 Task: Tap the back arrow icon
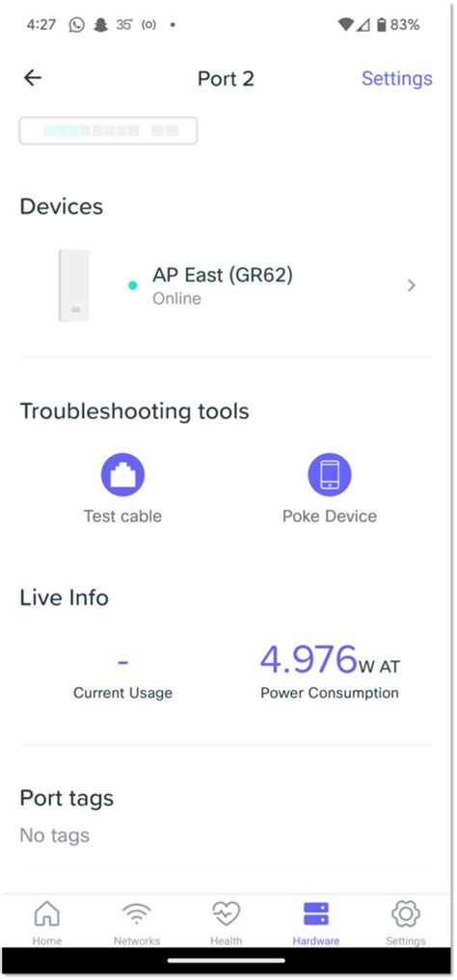33,77
